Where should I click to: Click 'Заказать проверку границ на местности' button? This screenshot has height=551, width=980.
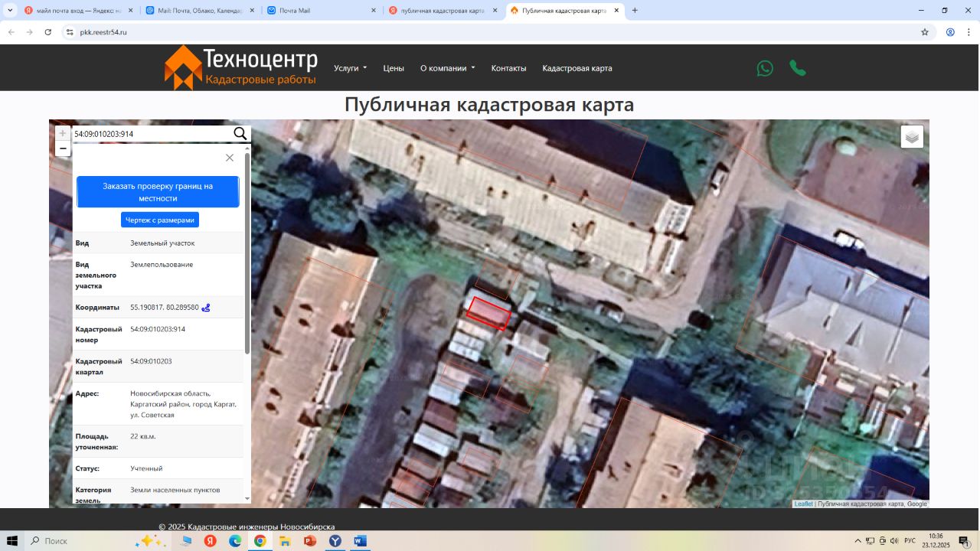(x=158, y=192)
